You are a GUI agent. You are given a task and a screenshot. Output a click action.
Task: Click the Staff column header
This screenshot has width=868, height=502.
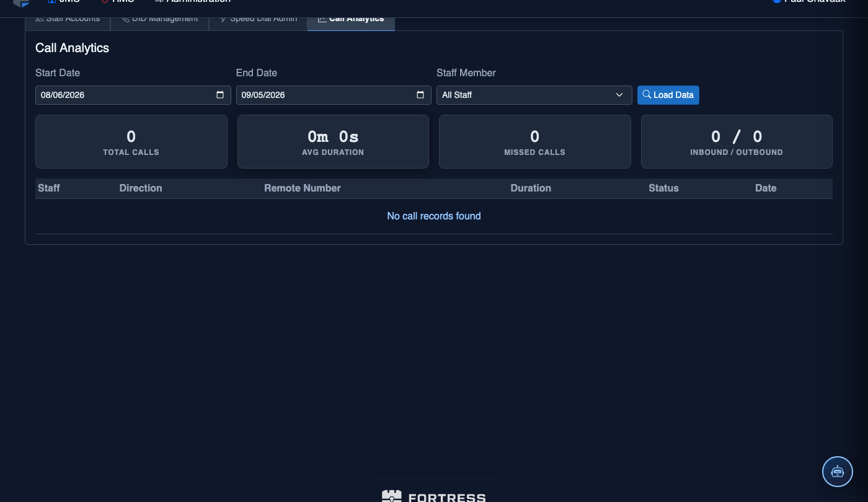point(49,188)
